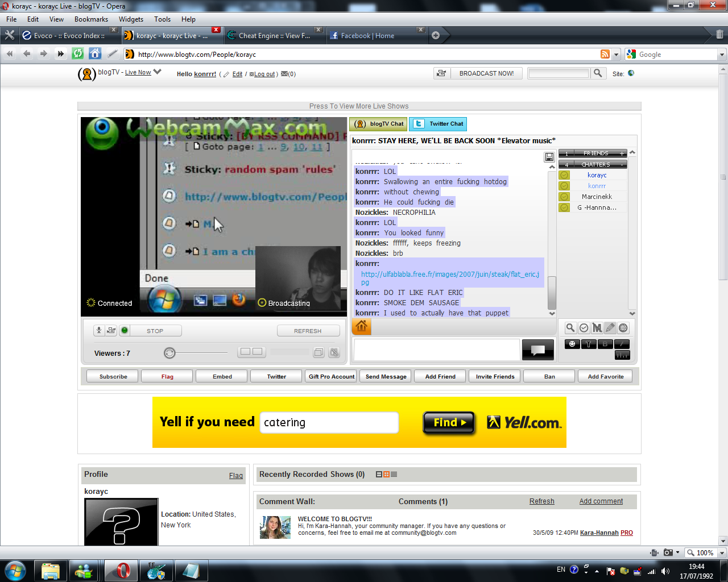Viewport: 728px width, 582px height.
Task: Click the Log out link
Action: 264,74
